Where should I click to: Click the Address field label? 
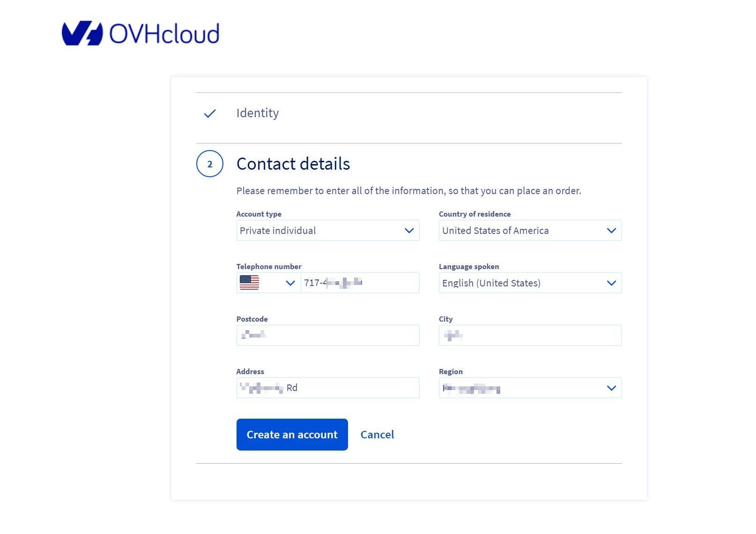[x=250, y=372]
